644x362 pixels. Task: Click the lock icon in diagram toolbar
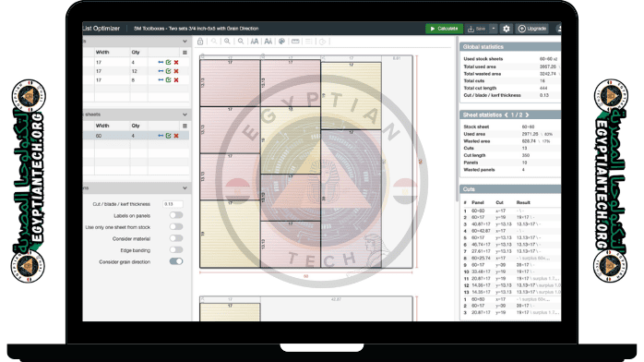click(200, 42)
